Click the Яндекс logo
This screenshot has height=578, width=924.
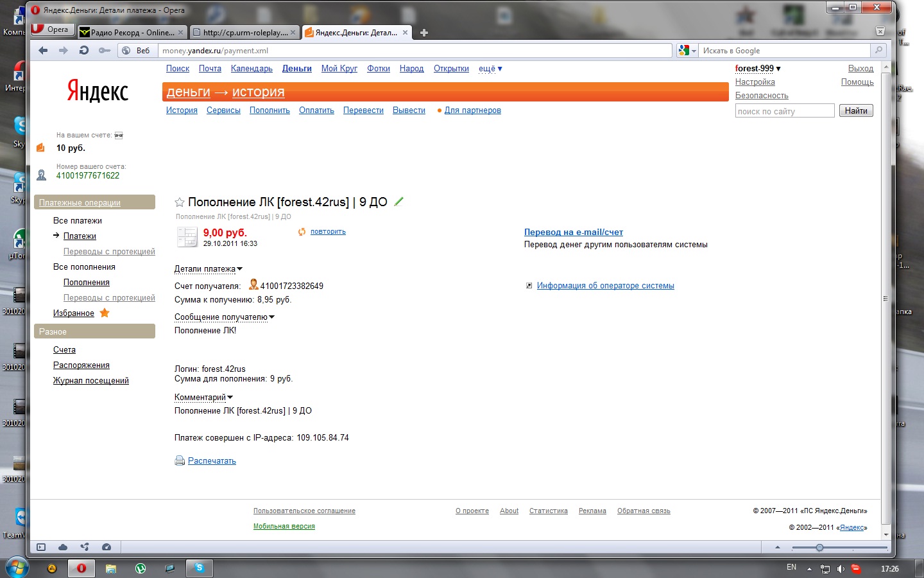click(x=98, y=91)
